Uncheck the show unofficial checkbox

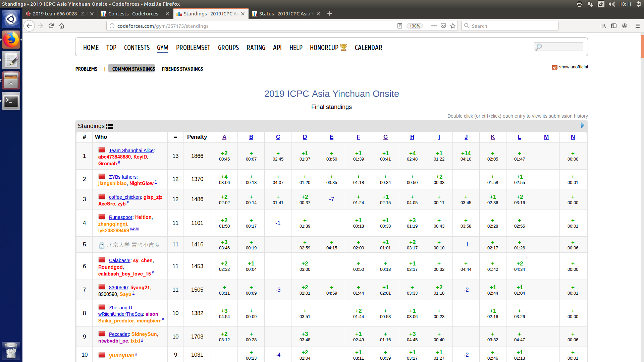555,67
